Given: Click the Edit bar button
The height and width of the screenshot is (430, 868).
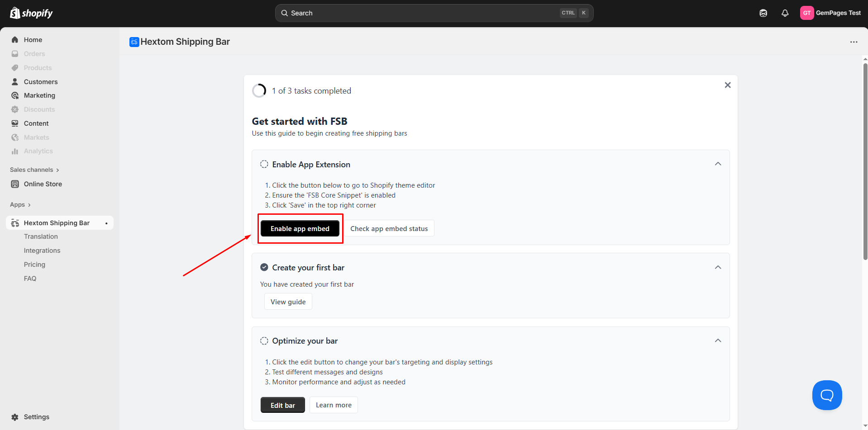Looking at the screenshot, I should [283, 405].
